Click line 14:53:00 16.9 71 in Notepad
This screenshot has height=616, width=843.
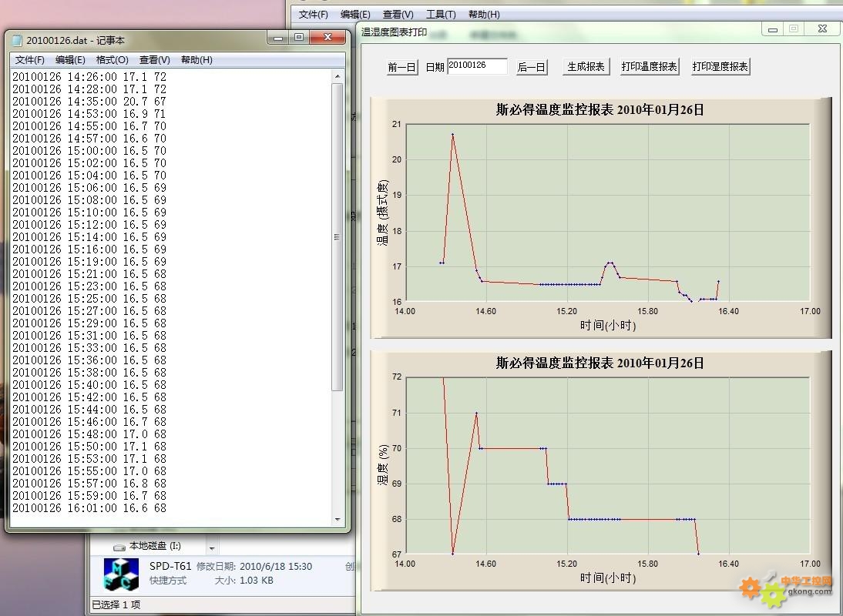pyautogui.click(x=89, y=114)
